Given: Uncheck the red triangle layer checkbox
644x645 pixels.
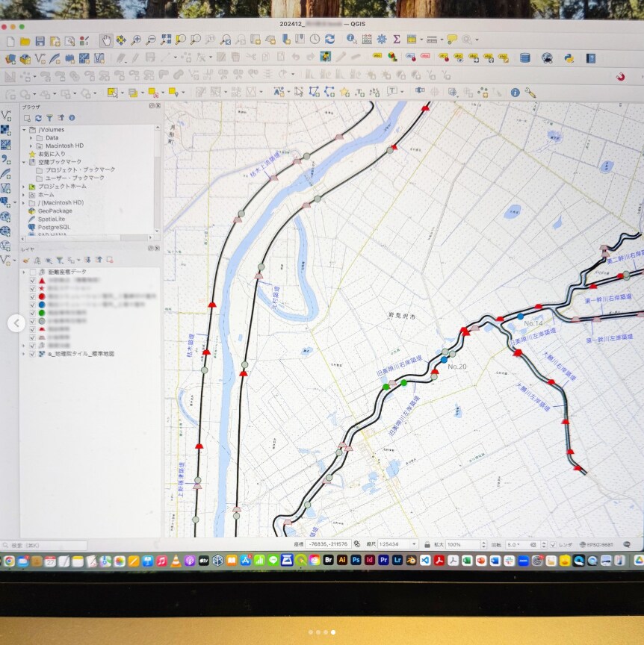Looking at the screenshot, I should (33, 281).
